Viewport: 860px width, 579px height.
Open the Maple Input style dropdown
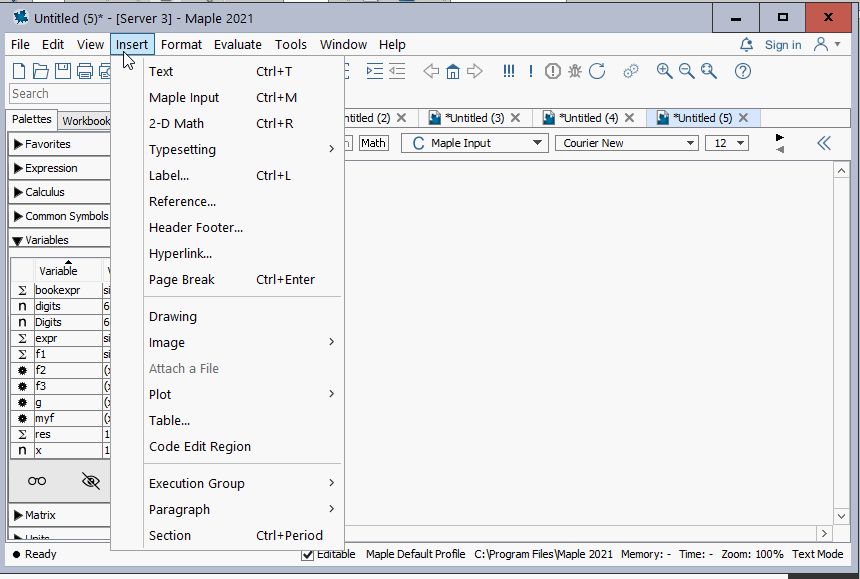coord(475,144)
